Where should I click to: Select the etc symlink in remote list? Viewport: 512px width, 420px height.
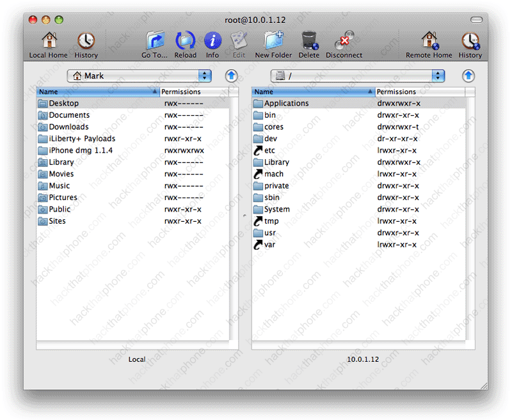coord(269,151)
